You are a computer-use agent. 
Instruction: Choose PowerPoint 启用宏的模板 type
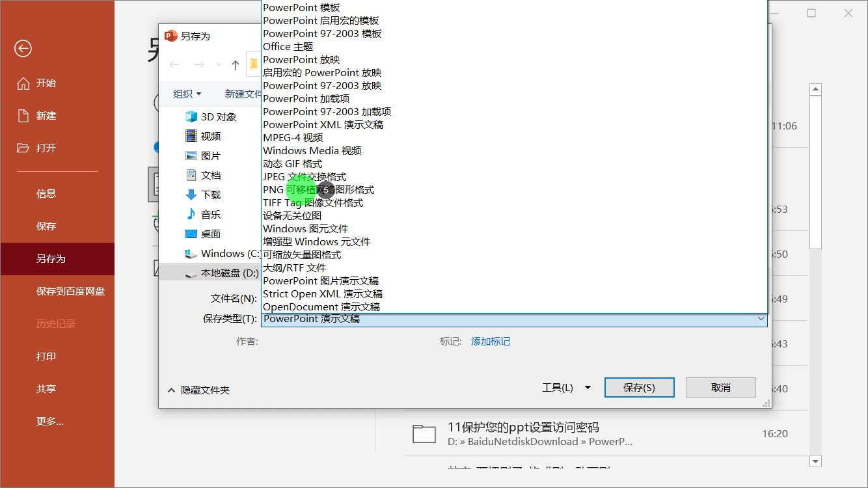[514, 21]
